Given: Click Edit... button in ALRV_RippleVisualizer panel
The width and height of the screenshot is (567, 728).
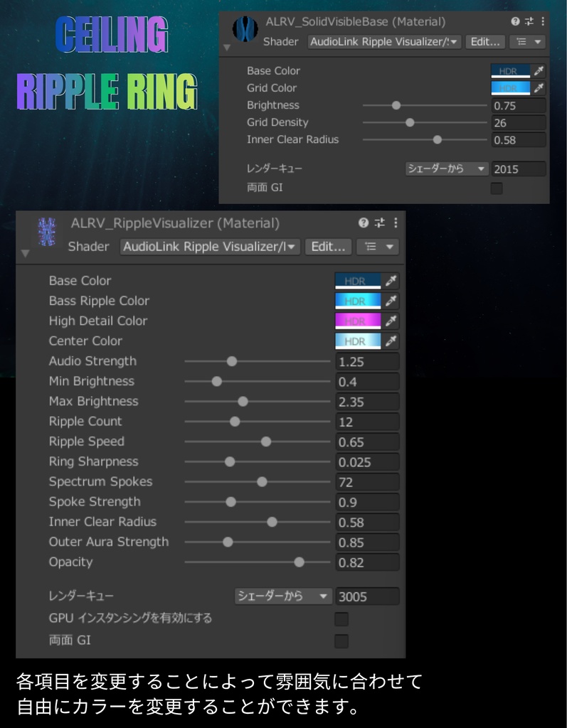Looking at the screenshot, I should (328, 247).
